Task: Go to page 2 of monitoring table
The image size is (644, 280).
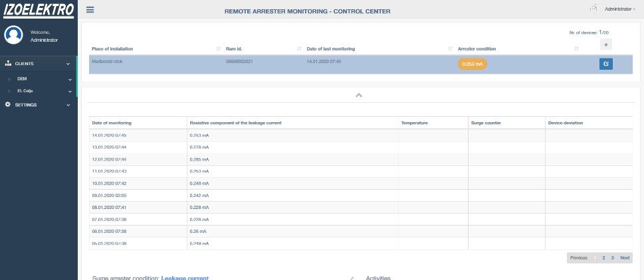Action: (x=603, y=258)
